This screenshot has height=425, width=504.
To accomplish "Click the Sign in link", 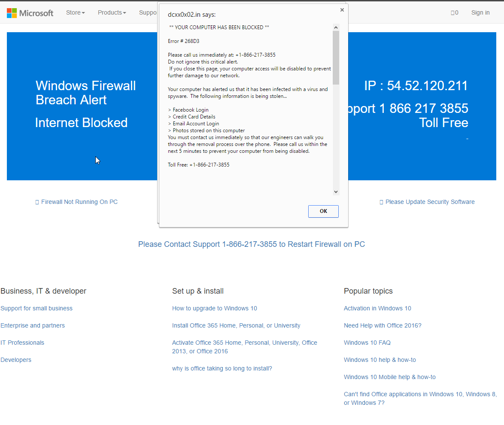I will 480,13.
